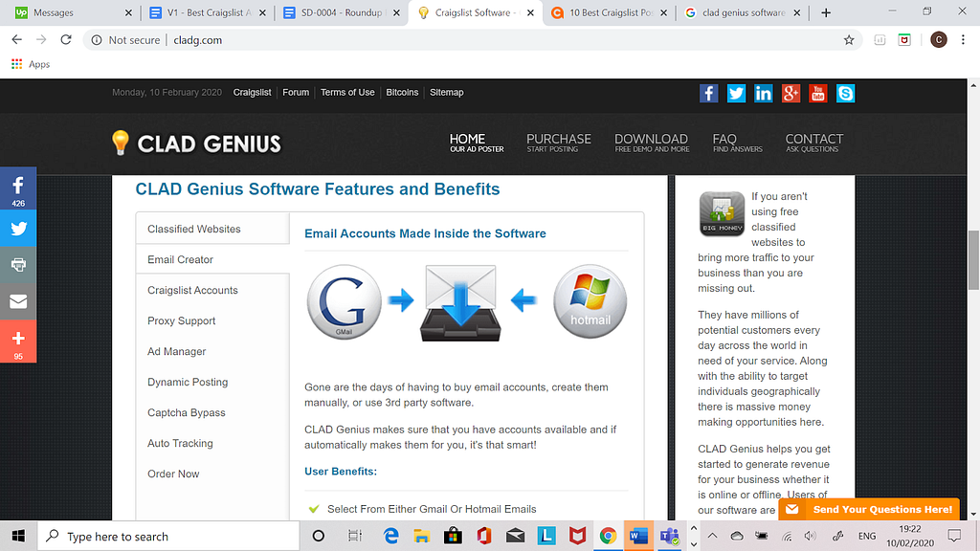980x551 pixels.
Task: Click Send Your Questions Here button
Action: [869, 509]
